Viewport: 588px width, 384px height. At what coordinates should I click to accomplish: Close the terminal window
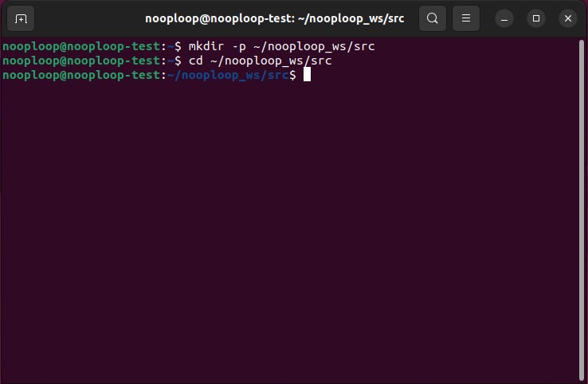tap(567, 18)
